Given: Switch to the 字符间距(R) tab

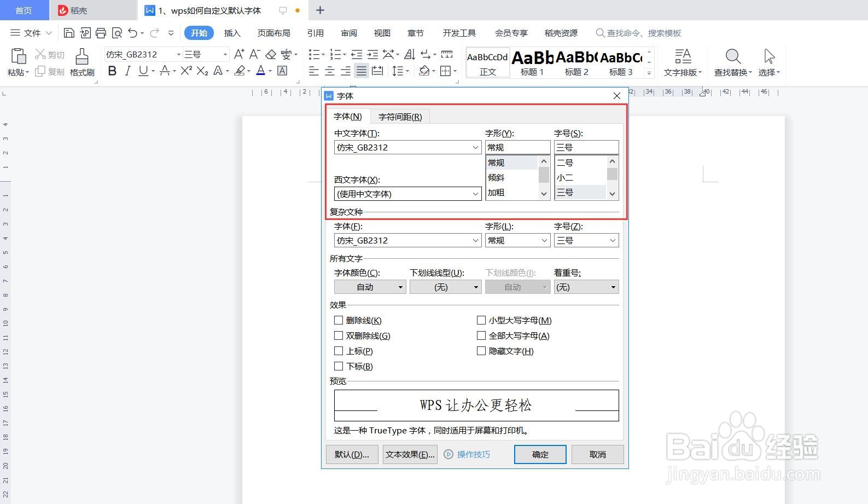Looking at the screenshot, I should pyautogui.click(x=400, y=117).
